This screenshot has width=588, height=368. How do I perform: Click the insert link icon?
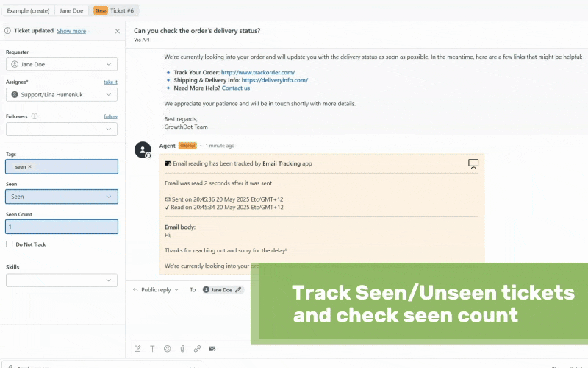pyautogui.click(x=197, y=349)
